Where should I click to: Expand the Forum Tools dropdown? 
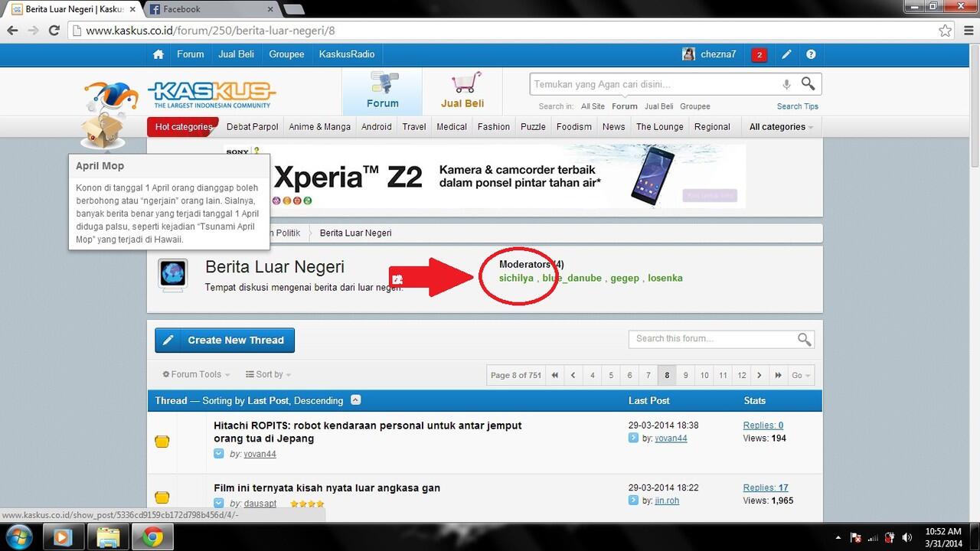(x=197, y=374)
